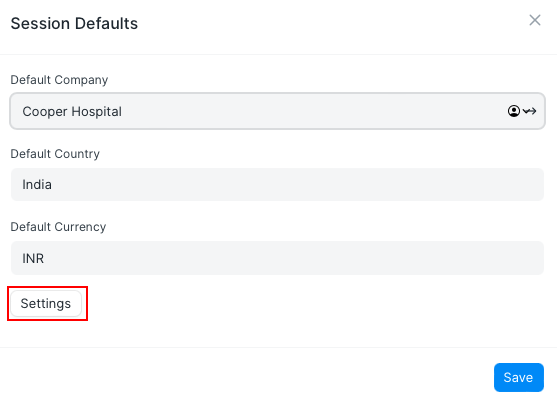Screen dimensions: 557x401
Task: Close the Session Defaults dialog
Action: 535,20
